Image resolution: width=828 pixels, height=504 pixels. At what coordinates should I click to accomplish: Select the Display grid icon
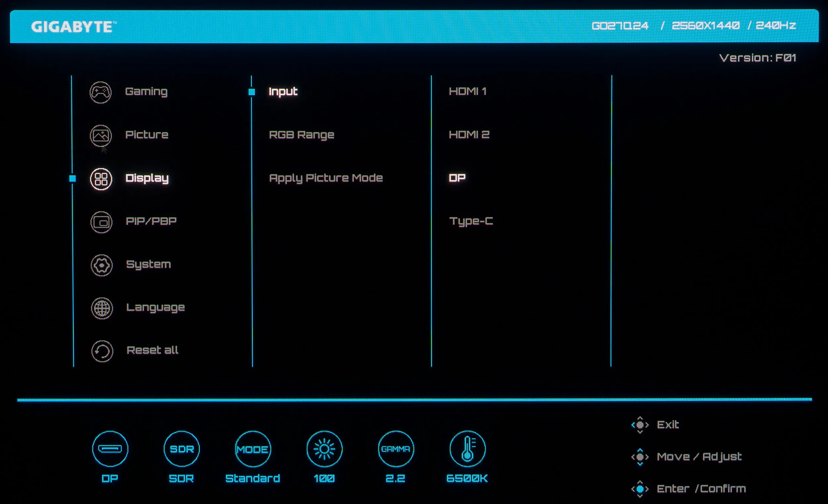pos(101,179)
